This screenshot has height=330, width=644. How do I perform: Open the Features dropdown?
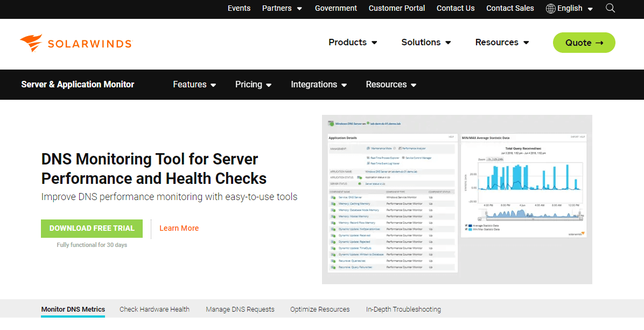(x=194, y=84)
